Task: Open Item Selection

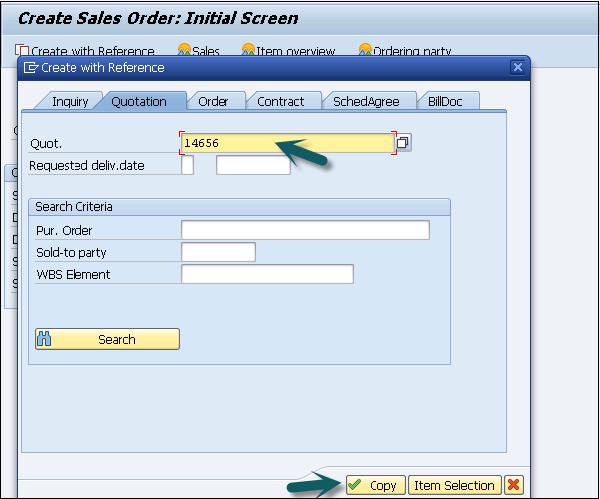Action: pos(455,485)
